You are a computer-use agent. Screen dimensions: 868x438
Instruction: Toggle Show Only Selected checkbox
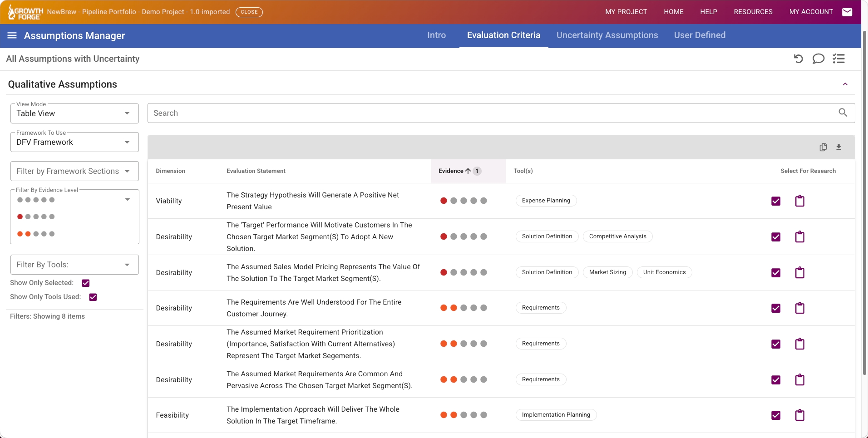85,283
